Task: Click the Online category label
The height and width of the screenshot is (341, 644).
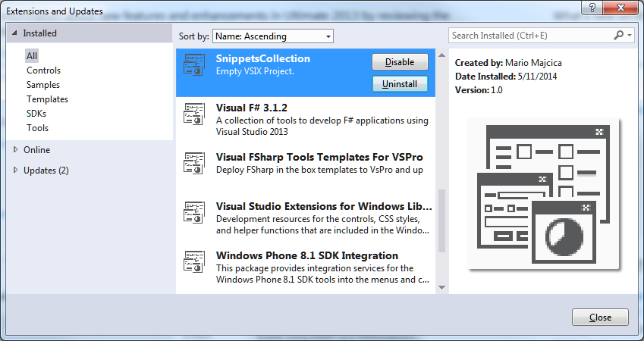Action: pos(37,150)
